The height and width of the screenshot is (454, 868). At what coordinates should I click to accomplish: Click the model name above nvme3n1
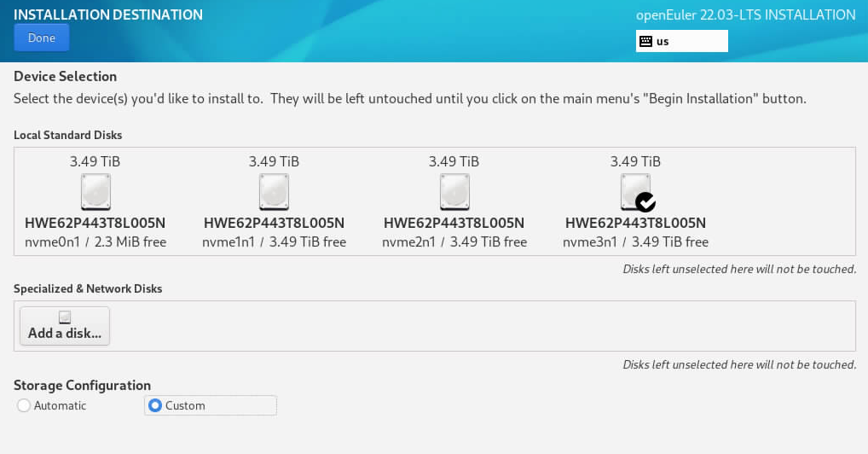coord(635,223)
